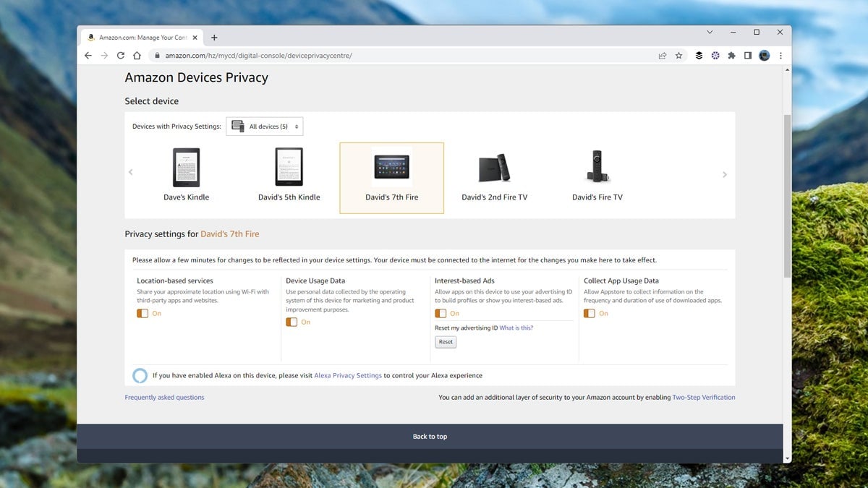Image resolution: width=868 pixels, height=488 pixels.
Task: Click the share icon in the address bar
Action: pos(662,55)
